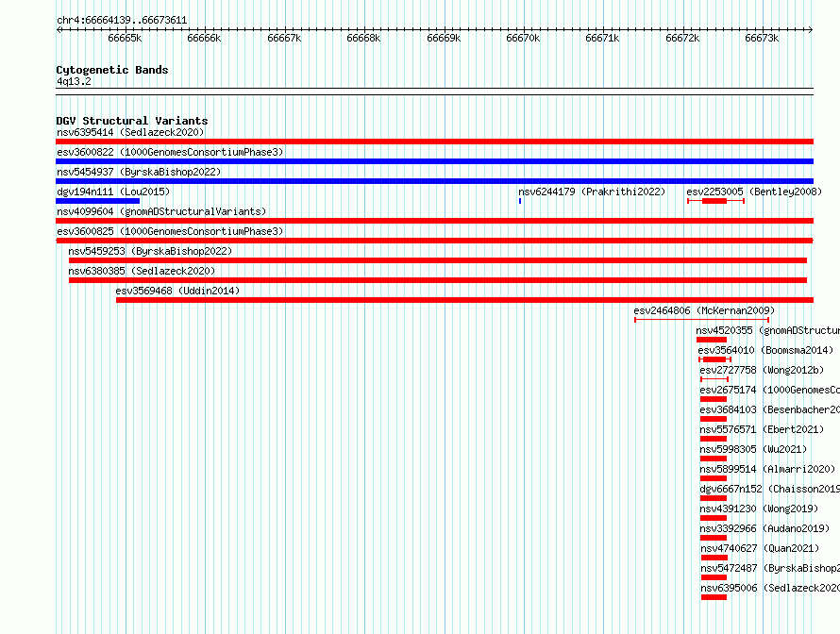Open esv3684103 Besenbacher variant label
The width and height of the screenshot is (840, 634).
click(x=769, y=409)
